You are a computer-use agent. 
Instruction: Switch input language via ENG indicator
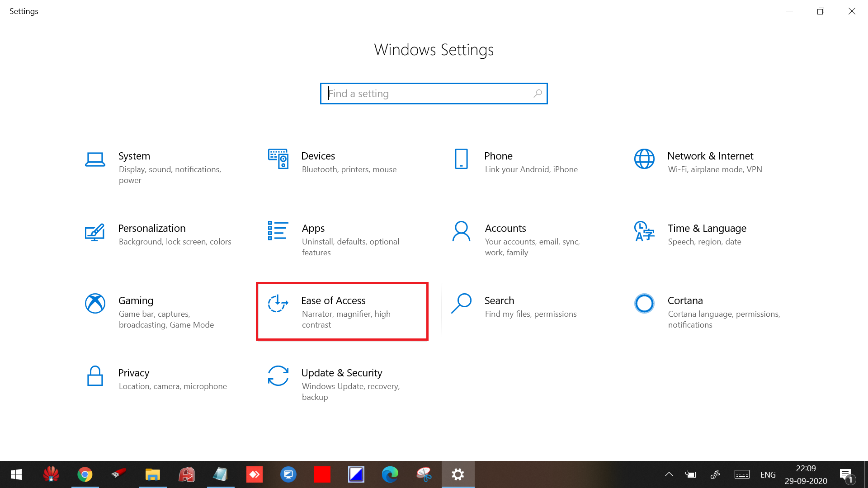coord(768,475)
